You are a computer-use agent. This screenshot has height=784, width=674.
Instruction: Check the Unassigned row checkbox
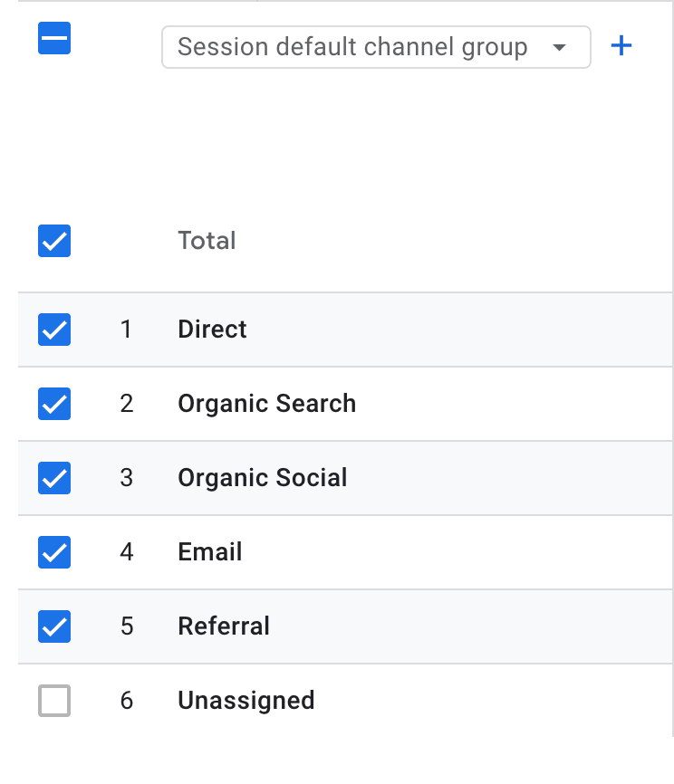[x=54, y=701]
